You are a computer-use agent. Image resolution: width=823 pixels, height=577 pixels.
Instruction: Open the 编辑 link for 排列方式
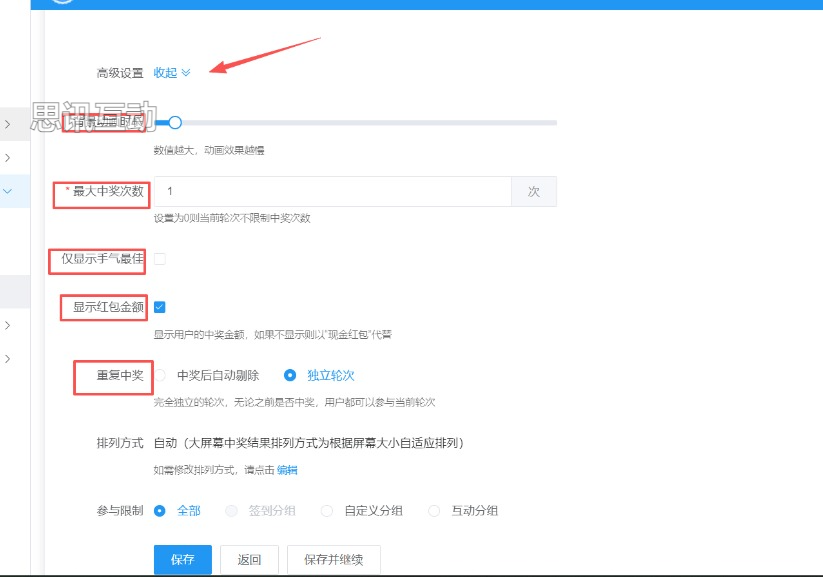point(287,470)
